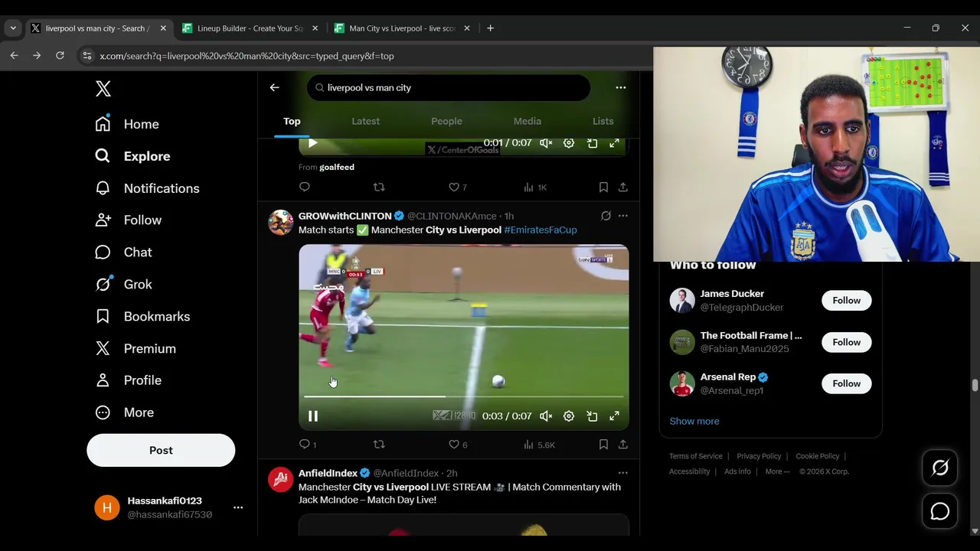Switch to the Latest tab

coord(365,121)
